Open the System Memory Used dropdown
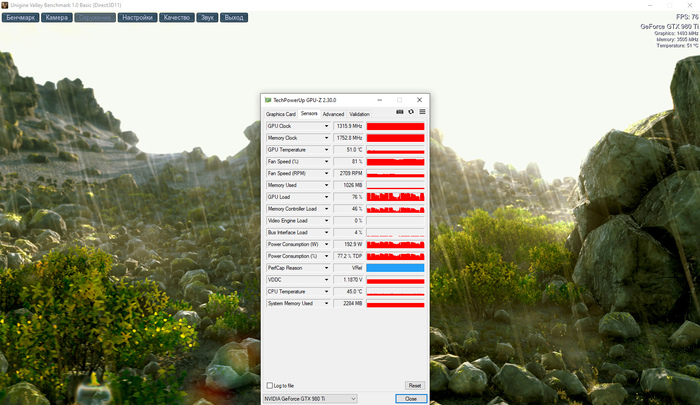 tap(326, 304)
